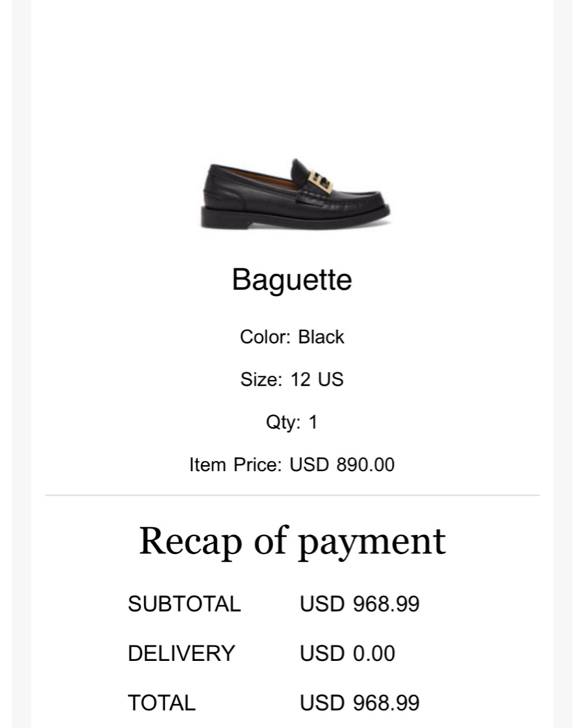
Task: Click the Recap of payment heading
Action: pyautogui.click(x=292, y=542)
